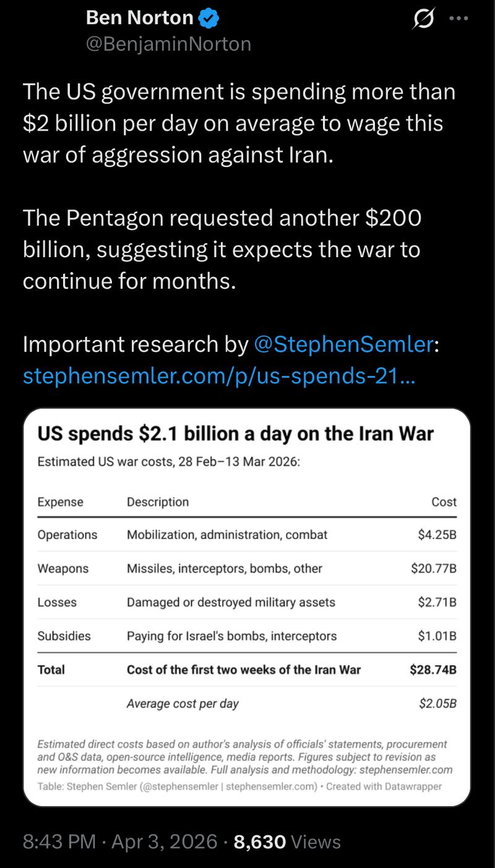
Task: Tap the Operations $4.25B row
Action: (x=247, y=535)
